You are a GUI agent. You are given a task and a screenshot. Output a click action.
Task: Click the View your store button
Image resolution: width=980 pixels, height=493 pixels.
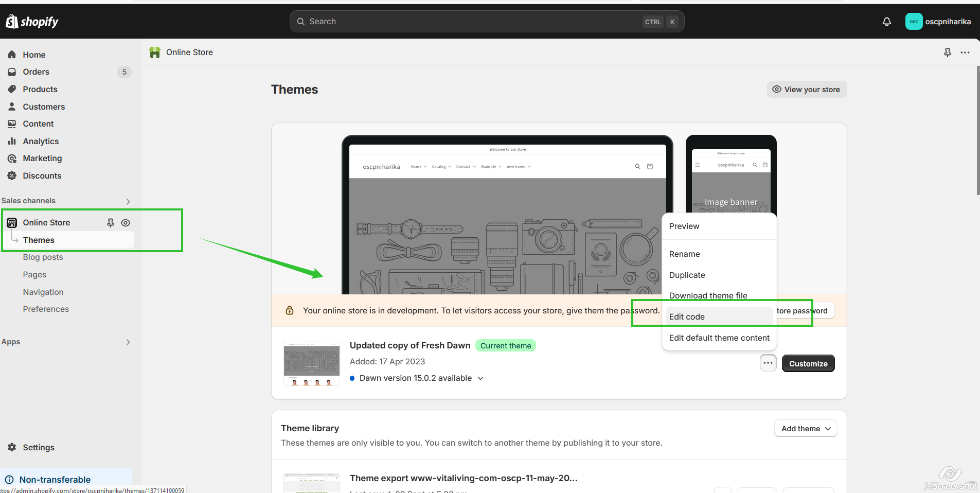(x=806, y=90)
